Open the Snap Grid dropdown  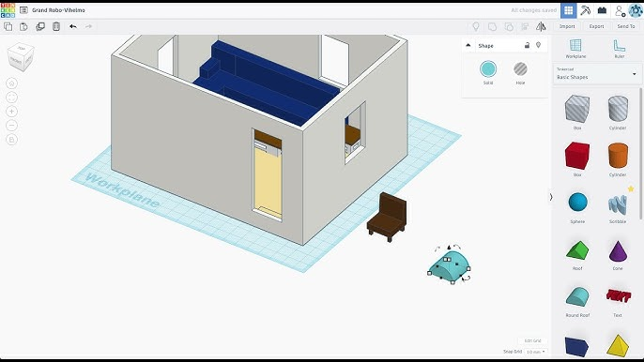coord(536,352)
